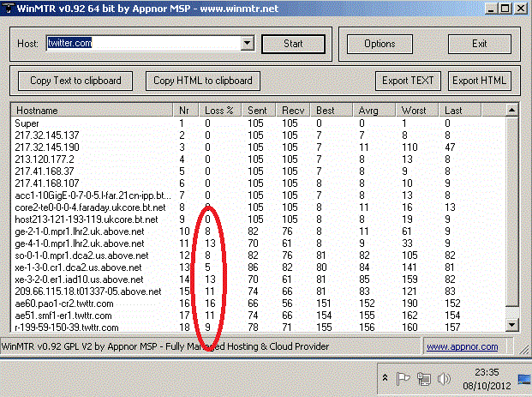This screenshot has width=532, height=397.
Task: Copy HTML to clipboard
Action: (203, 81)
